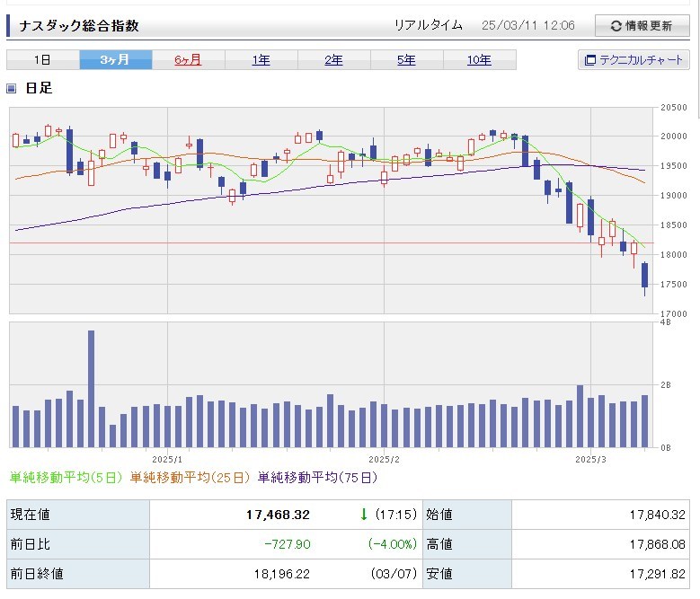This screenshot has height=599, width=700.
Task: Click the blue square icon beside 日足
Action: (x=12, y=88)
